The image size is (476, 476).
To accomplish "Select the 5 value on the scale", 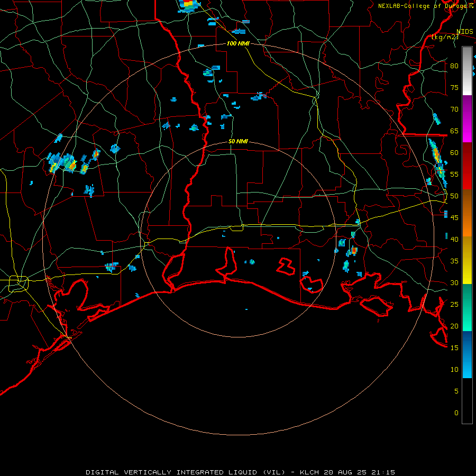I will coord(456,391).
